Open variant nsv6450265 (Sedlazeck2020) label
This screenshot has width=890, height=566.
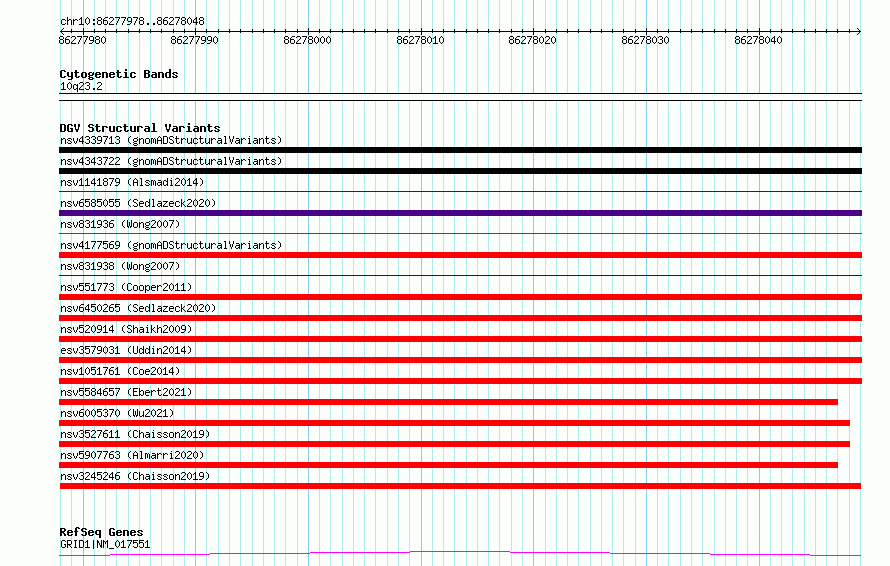click(x=138, y=308)
